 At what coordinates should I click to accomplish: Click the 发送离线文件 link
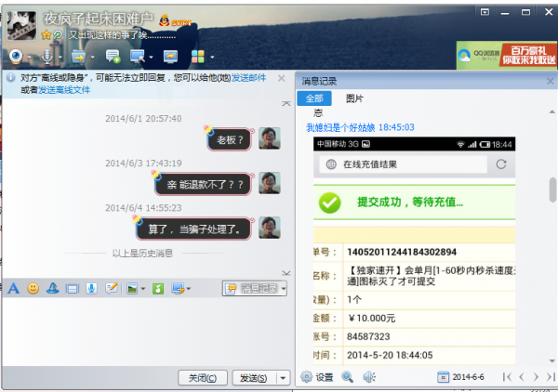tap(64, 90)
